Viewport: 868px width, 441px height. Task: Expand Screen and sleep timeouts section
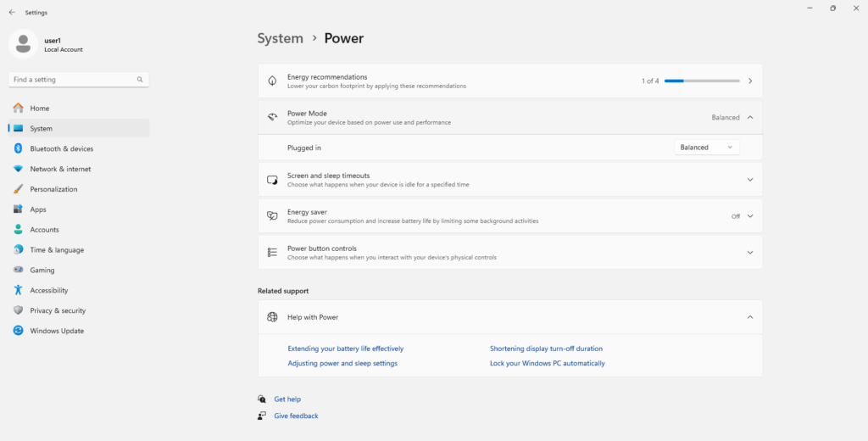coord(749,180)
